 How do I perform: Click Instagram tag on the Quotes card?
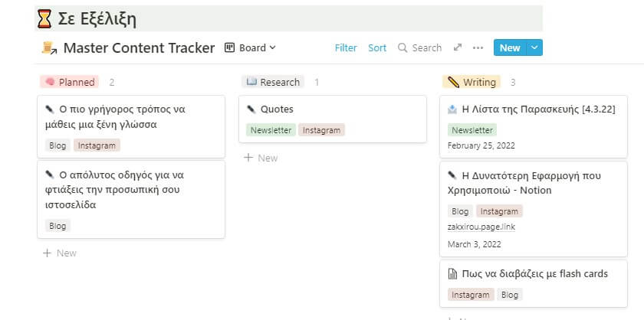point(321,130)
